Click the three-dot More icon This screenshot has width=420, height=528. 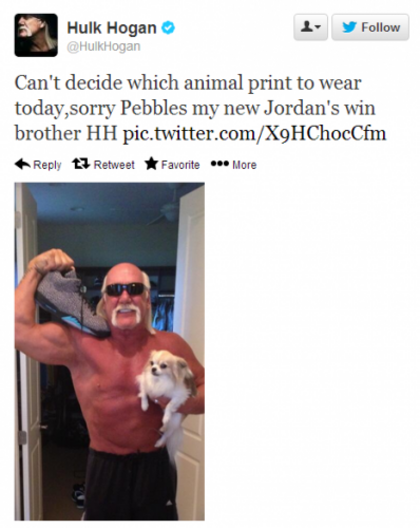220,163
